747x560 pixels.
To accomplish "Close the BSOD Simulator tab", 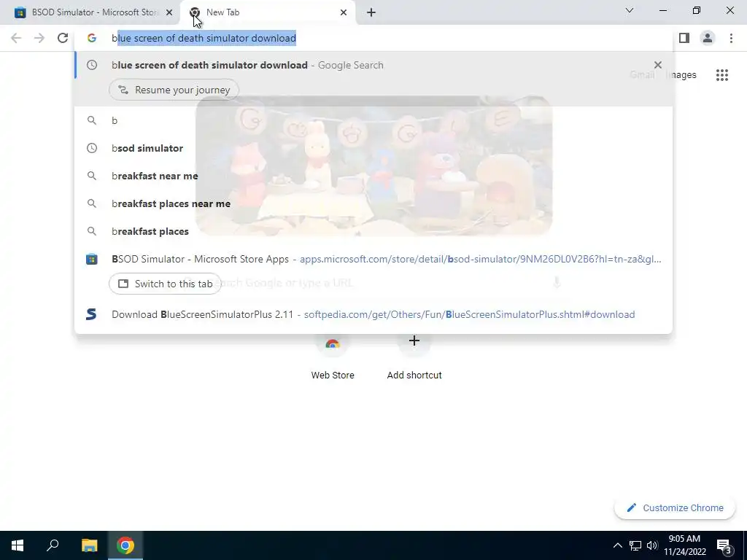I will pyautogui.click(x=169, y=12).
